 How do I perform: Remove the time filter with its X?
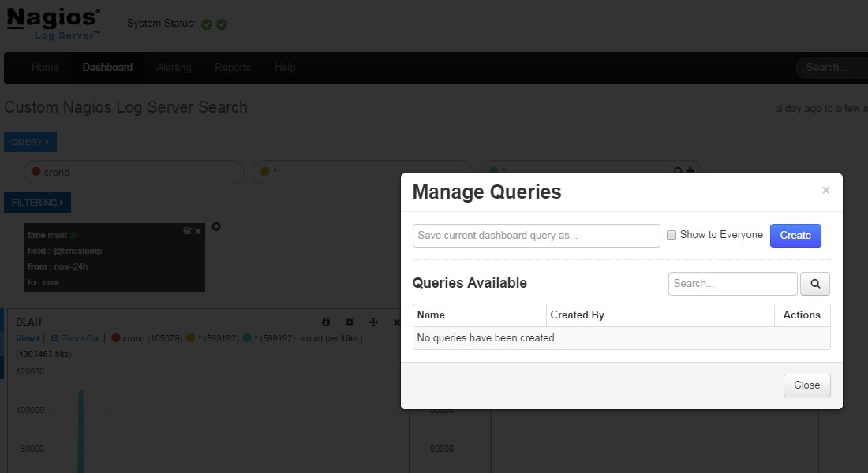point(198,231)
